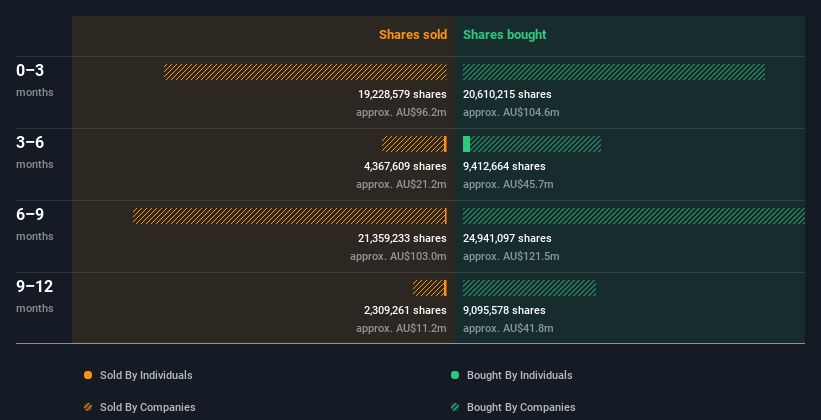The image size is (821, 420).
Task: Click the hatched Sold By Companies legend icon
Action: 88,407
